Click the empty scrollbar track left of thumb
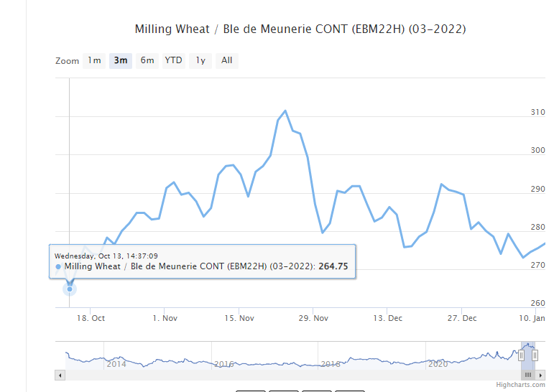Viewport: 554px width, 392px height. (x=287, y=375)
